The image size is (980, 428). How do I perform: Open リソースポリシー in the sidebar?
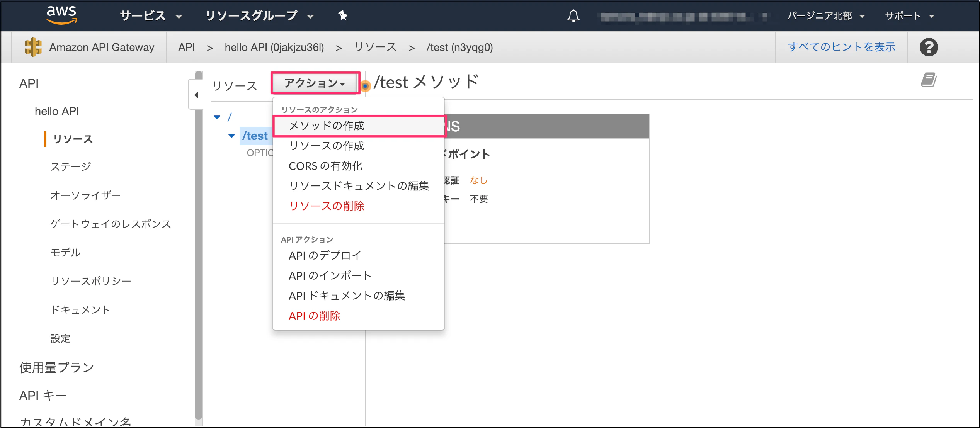click(x=91, y=281)
